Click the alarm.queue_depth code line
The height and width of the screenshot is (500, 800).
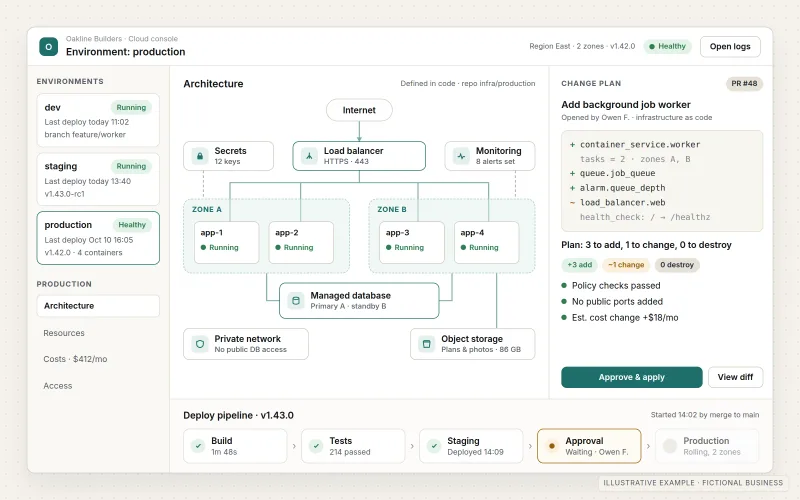[617, 188]
